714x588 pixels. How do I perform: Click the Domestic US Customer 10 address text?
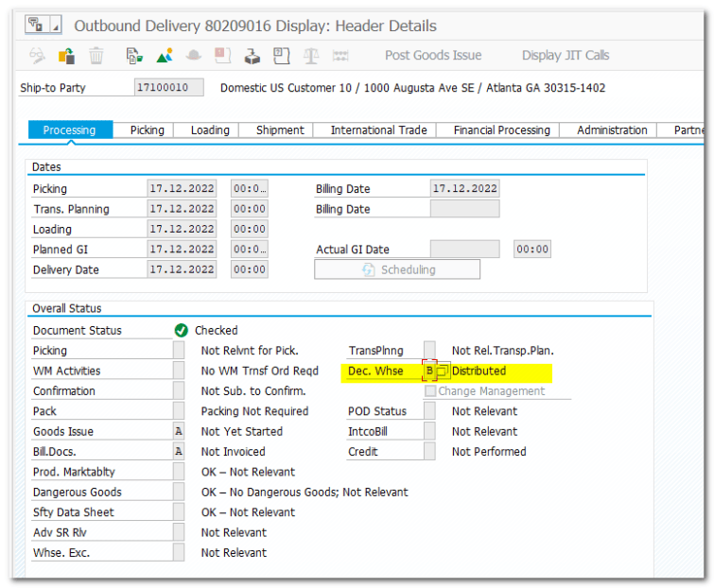coord(412,88)
